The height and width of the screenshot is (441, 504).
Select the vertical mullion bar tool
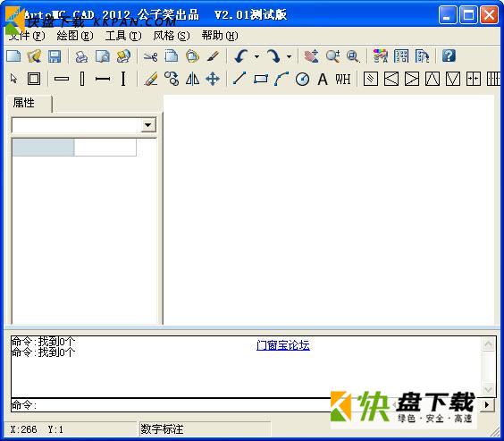82,79
